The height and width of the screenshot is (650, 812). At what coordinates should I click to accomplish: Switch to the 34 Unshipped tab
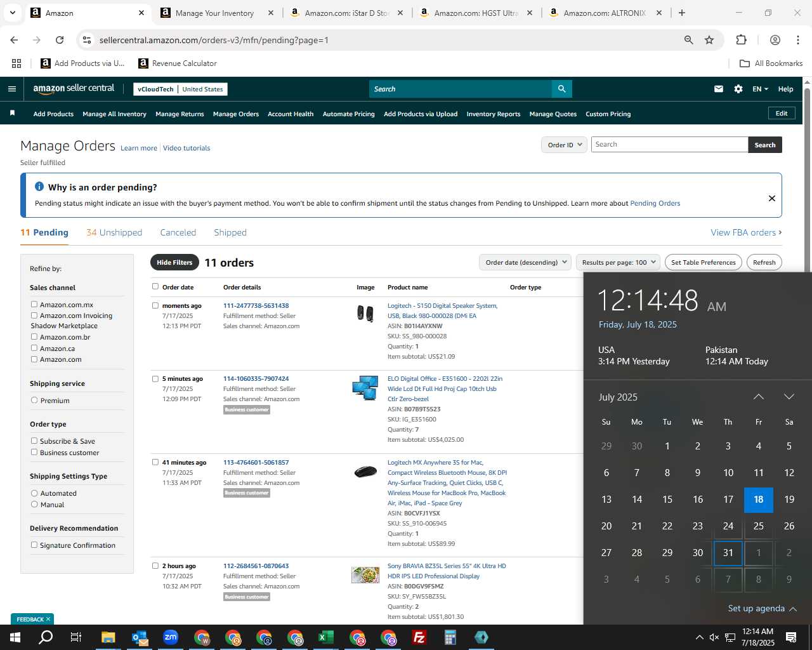(114, 232)
